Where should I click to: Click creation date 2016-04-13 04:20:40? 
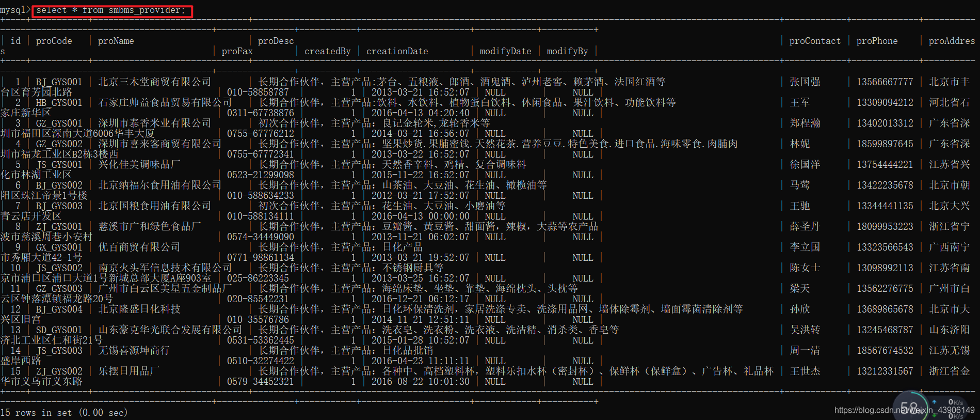421,113
